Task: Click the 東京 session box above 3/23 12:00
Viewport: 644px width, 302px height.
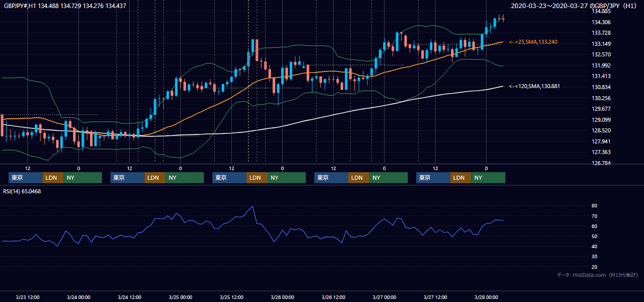Action: pos(26,178)
